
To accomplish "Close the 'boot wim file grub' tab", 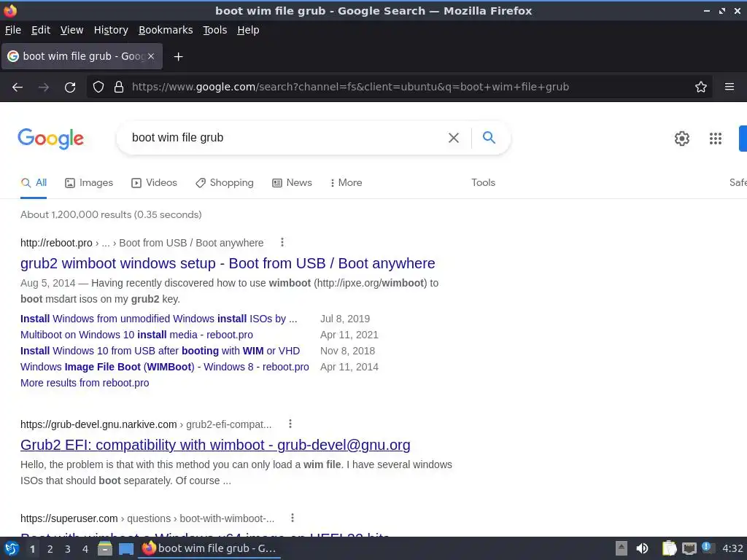I will tap(151, 56).
